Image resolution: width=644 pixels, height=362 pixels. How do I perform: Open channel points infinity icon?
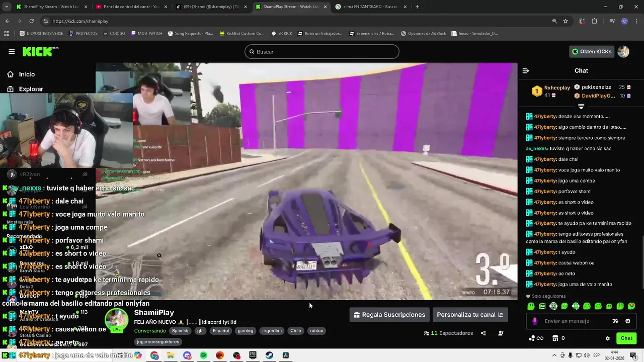click(536, 338)
